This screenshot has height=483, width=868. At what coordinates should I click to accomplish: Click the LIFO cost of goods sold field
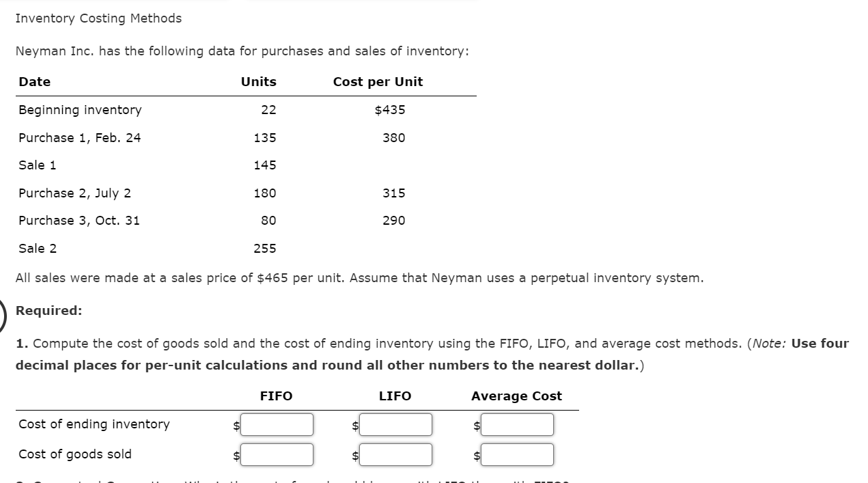(x=396, y=454)
